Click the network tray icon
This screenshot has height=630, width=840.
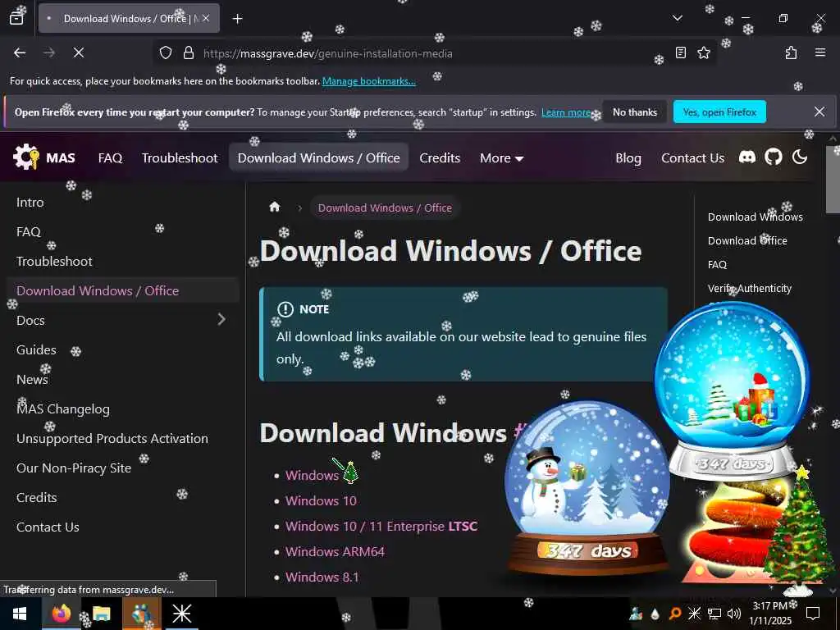coord(714,614)
